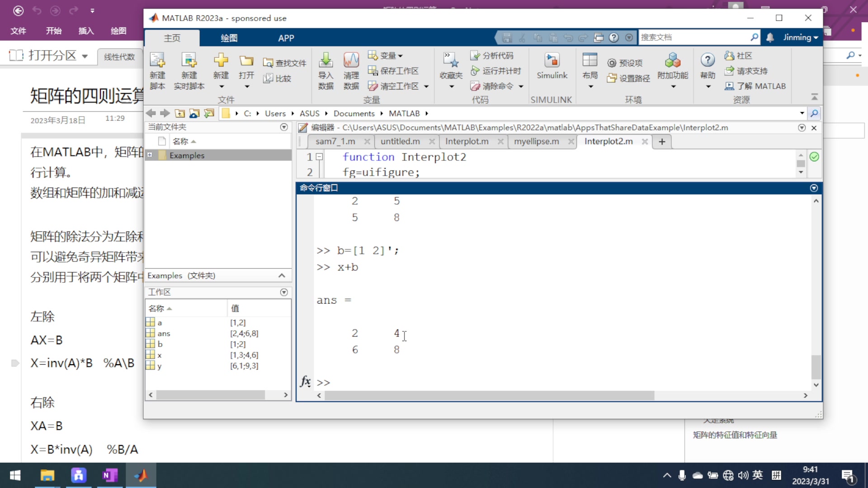This screenshot has width=868, height=488.
Task: Collapse the Examples folder details panel
Action: 282,276
